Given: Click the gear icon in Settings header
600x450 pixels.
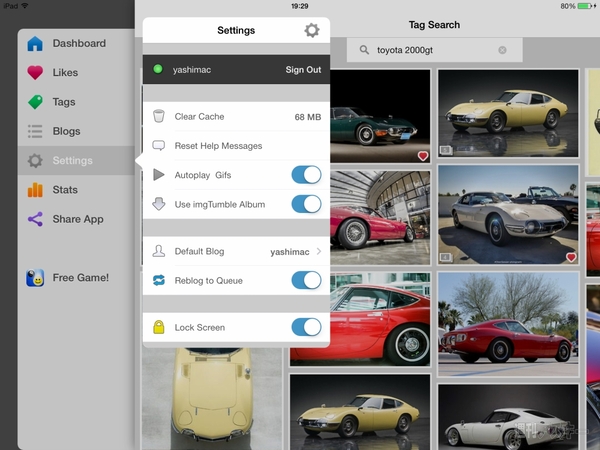Looking at the screenshot, I should (311, 31).
